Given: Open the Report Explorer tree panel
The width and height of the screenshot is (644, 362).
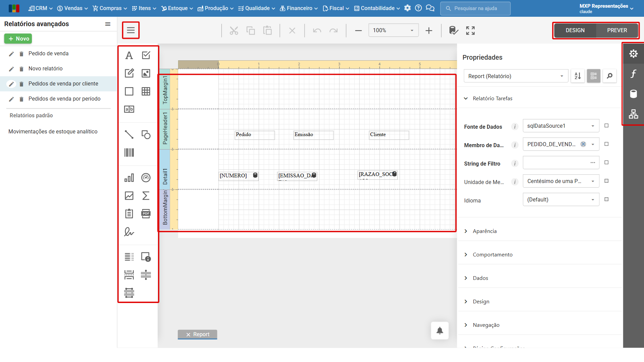Looking at the screenshot, I should coord(633,114).
